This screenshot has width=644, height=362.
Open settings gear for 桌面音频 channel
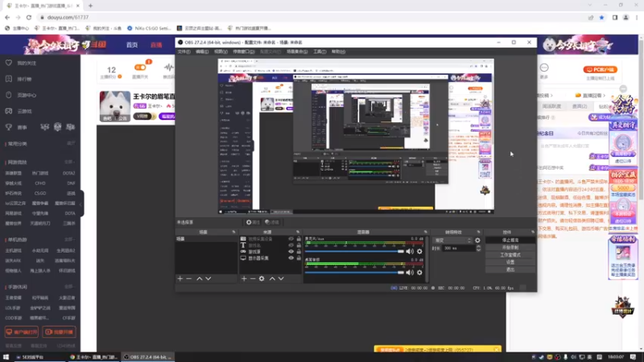[419, 272]
